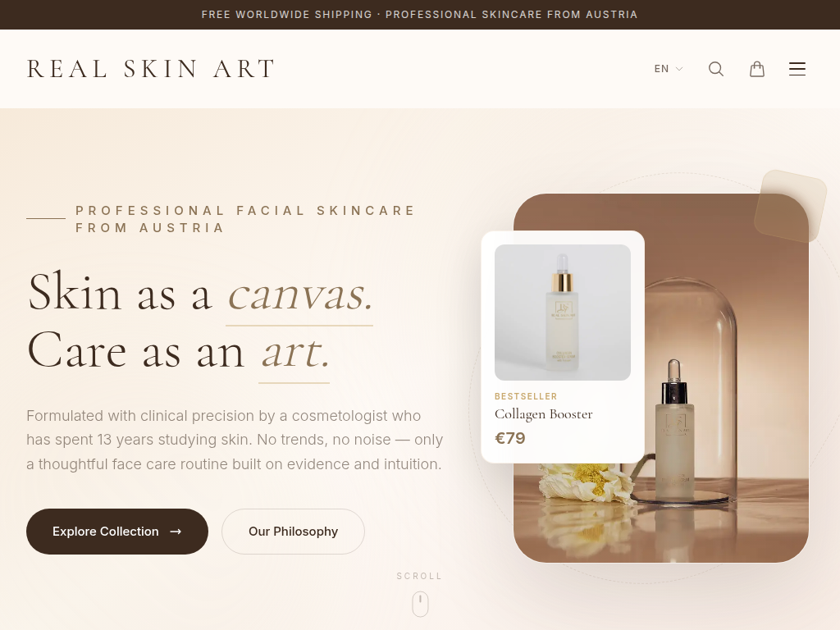The image size is (840, 630).
Task: Click the Explore Collection button
Action: coord(116,532)
